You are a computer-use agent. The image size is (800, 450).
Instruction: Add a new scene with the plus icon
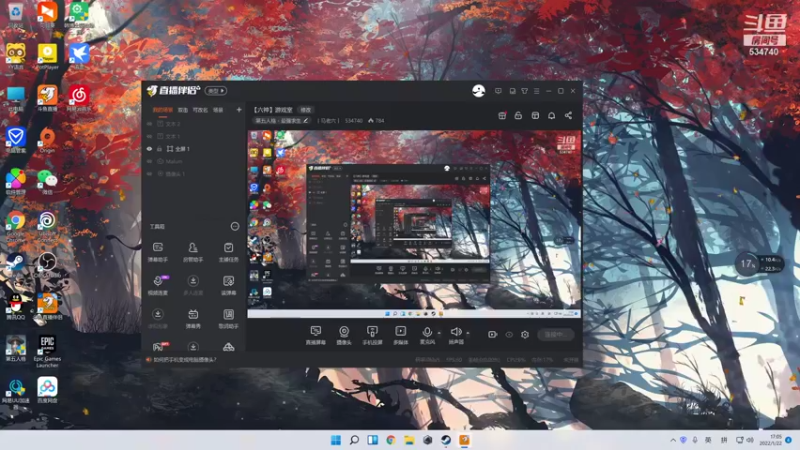pyautogui.click(x=239, y=110)
